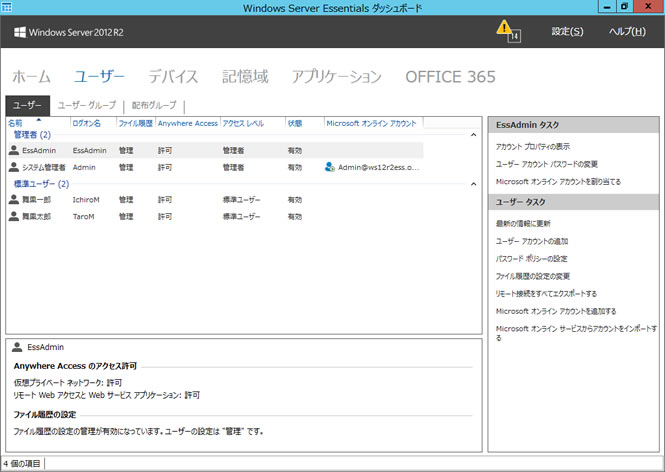Select the user icon of 舞黒太郎 row
665x472 pixels.
pos(14,216)
